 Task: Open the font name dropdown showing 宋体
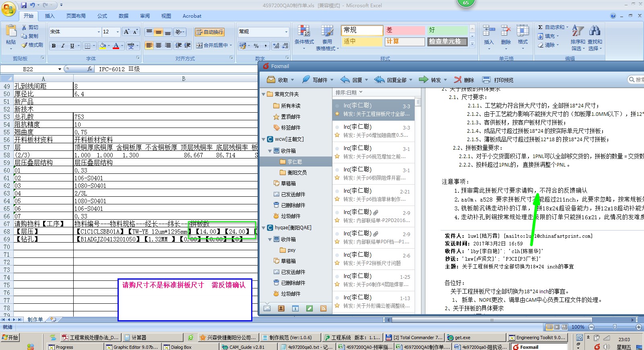tap(99, 32)
